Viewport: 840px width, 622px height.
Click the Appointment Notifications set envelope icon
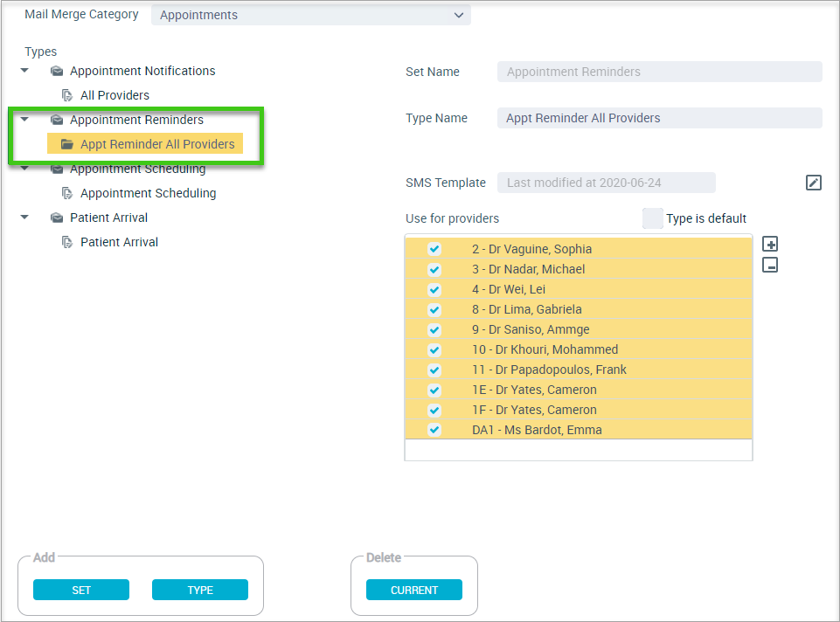coord(57,71)
